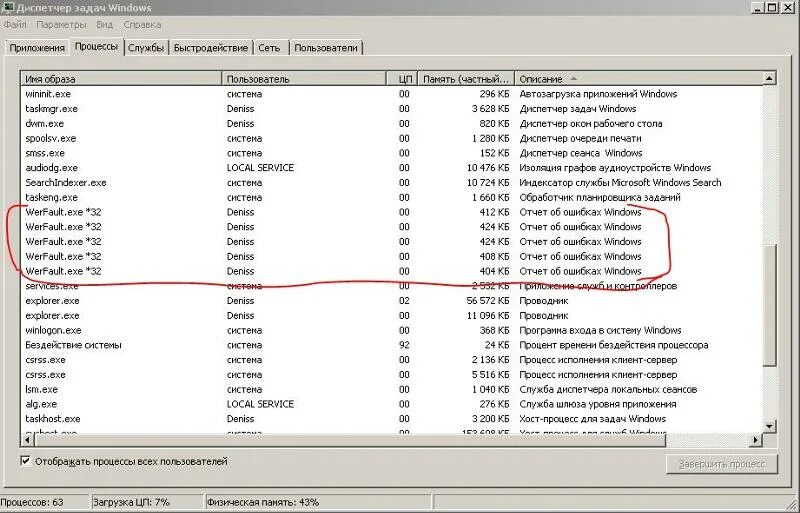Click the 92 CPU value for Бездействие системы
Viewport: 800px width, 513px height.
(404, 345)
